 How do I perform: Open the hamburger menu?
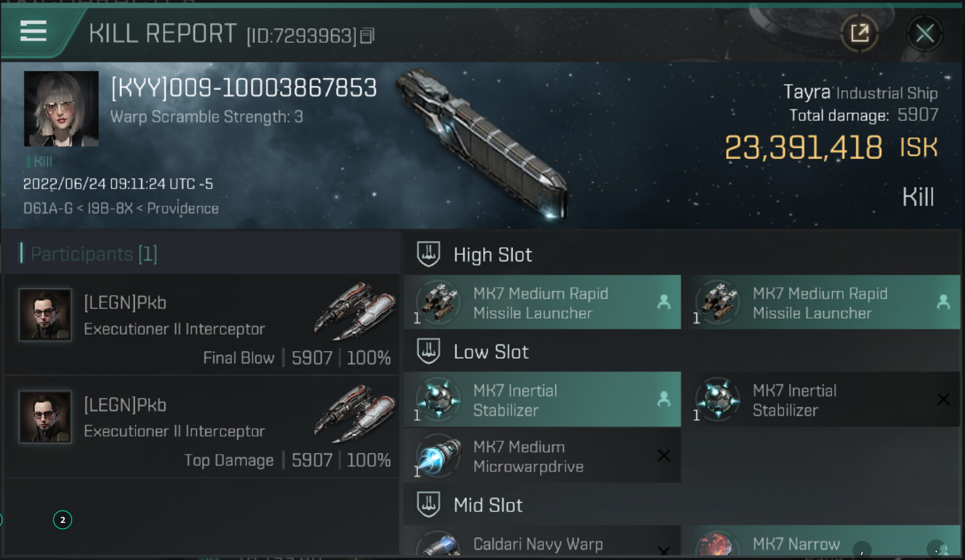[33, 31]
